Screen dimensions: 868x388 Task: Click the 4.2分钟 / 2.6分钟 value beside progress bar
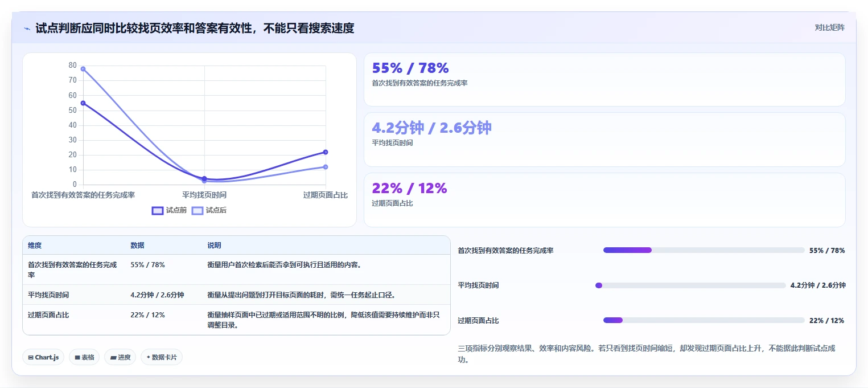click(818, 285)
